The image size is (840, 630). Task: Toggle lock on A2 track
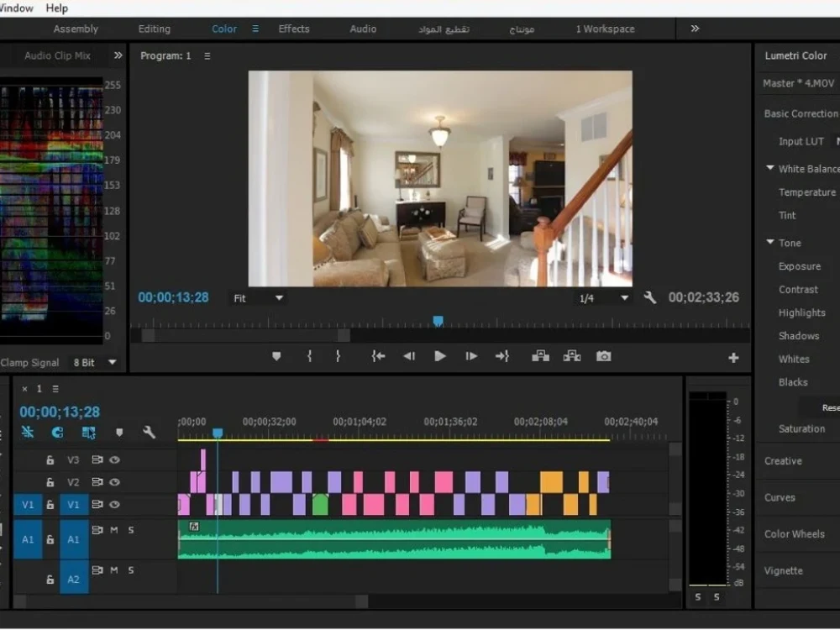[50, 580]
